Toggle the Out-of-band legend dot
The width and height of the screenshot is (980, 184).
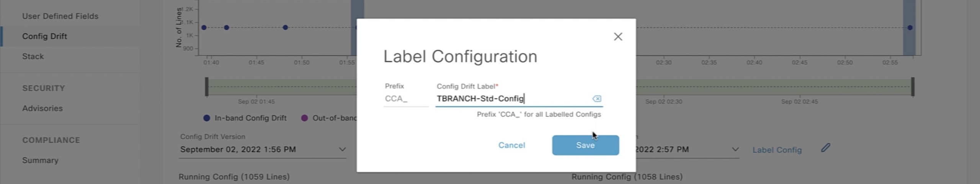(x=304, y=118)
